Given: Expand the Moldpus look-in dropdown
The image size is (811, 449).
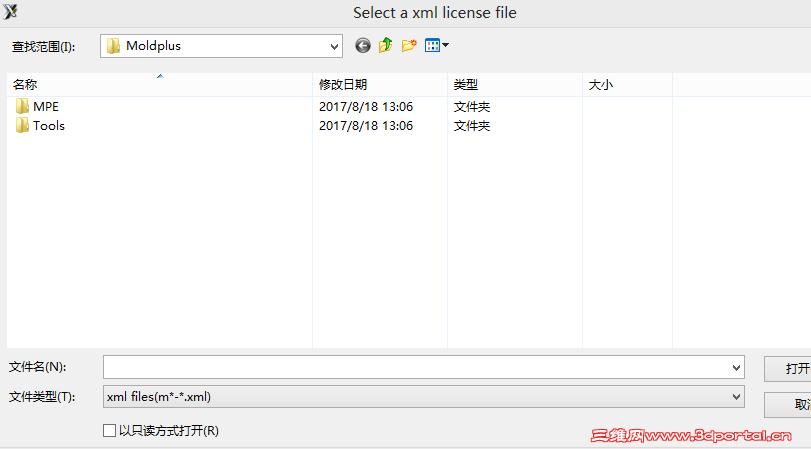Looking at the screenshot, I should [334, 47].
